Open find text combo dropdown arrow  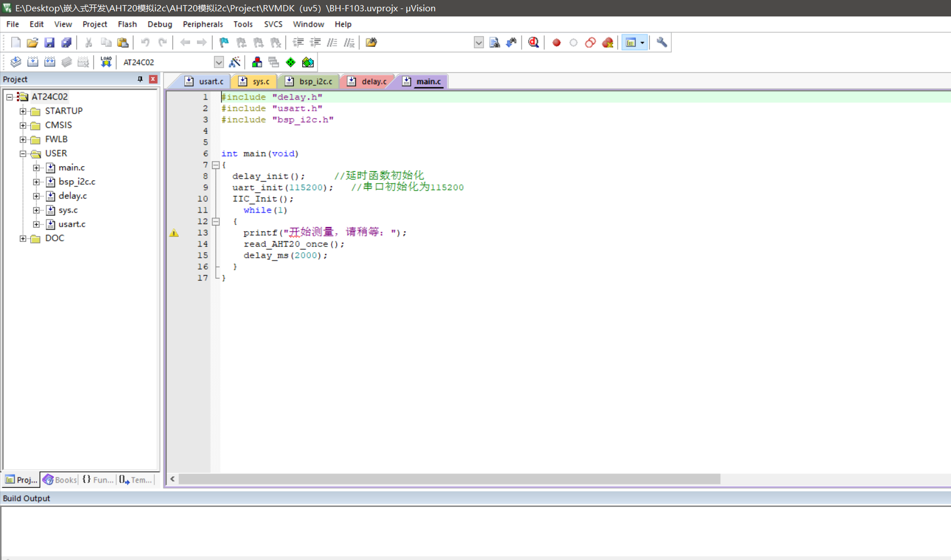point(479,42)
